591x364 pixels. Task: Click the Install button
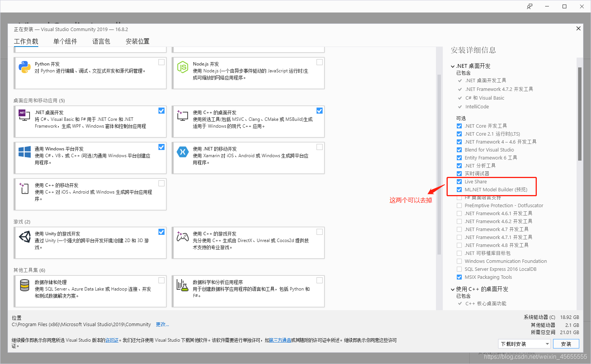(566, 344)
